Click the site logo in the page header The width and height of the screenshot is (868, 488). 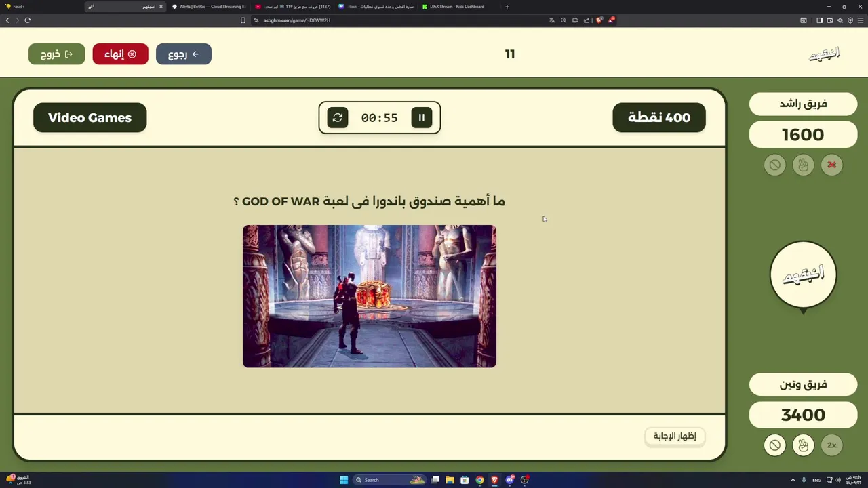point(825,54)
